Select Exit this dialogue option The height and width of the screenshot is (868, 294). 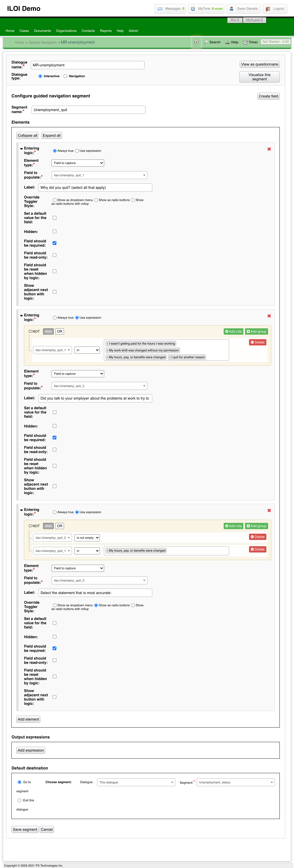(x=19, y=800)
